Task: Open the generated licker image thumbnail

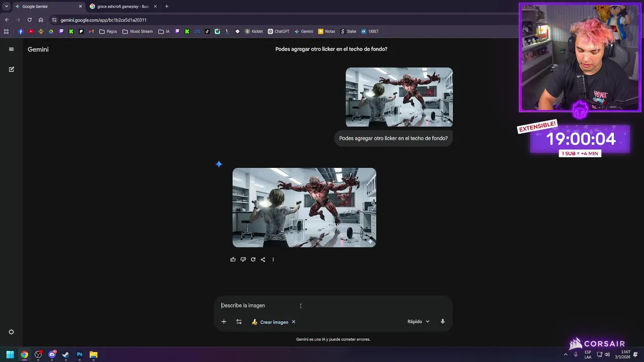Action: tap(304, 208)
